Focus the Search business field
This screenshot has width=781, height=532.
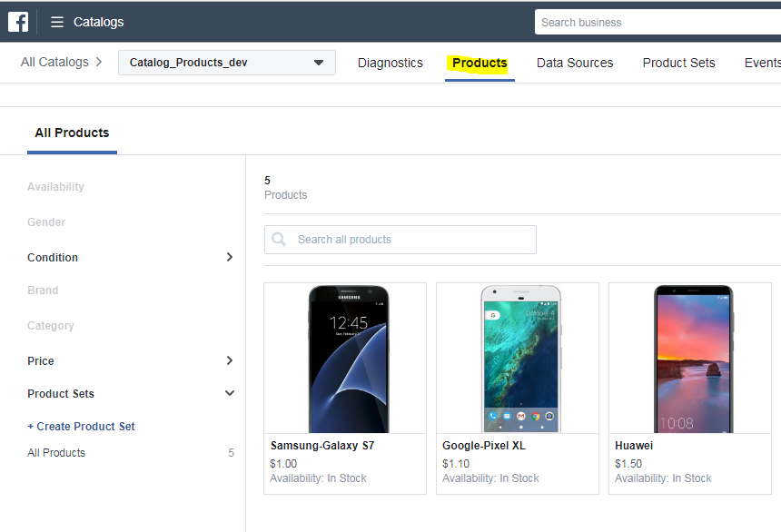[x=657, y=23]
